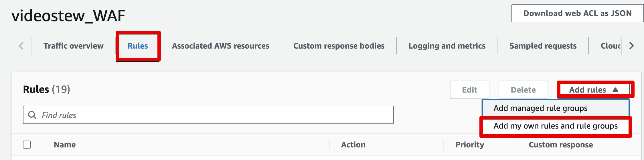Open the Associated AWS resources tab
This screenshot has height=160, width=644.
pyautogui.click(x=220, y=46)
